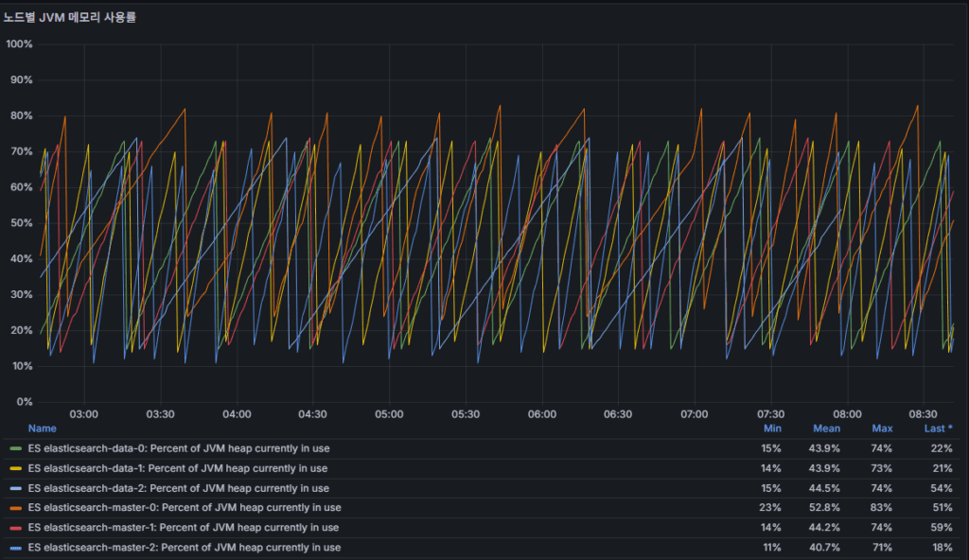Change light blue swatch of elasticsearch-data-2
The height and width of the screenshot is (560, 969).
coord(15,488)
